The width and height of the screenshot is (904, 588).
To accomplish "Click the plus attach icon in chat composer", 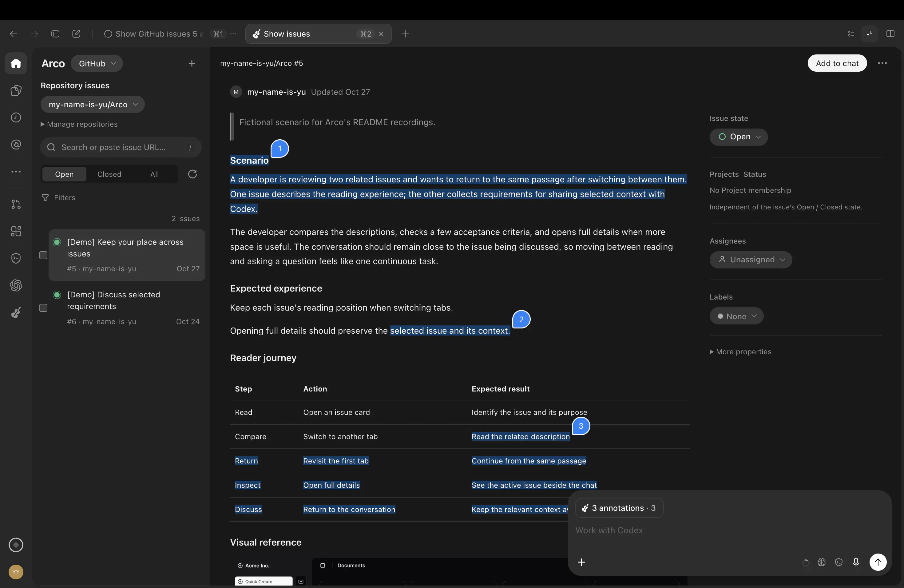I will 581,562.
